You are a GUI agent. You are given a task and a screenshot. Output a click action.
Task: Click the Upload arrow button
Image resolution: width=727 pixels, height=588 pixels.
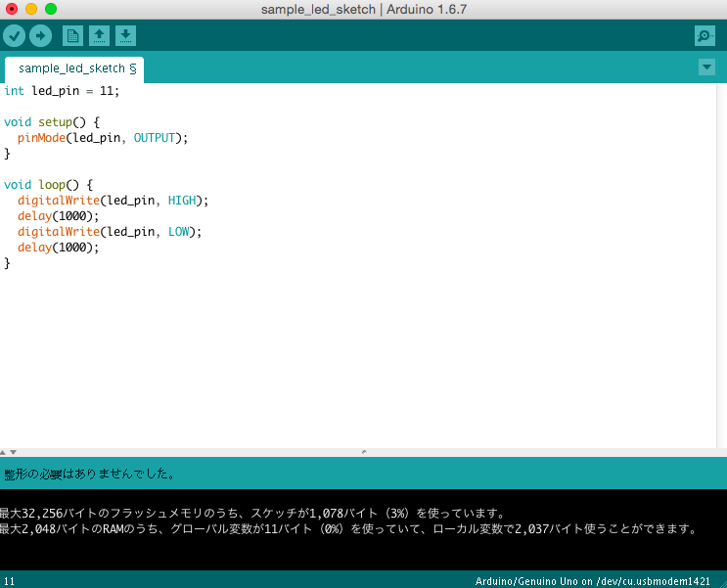coord(41,35)
